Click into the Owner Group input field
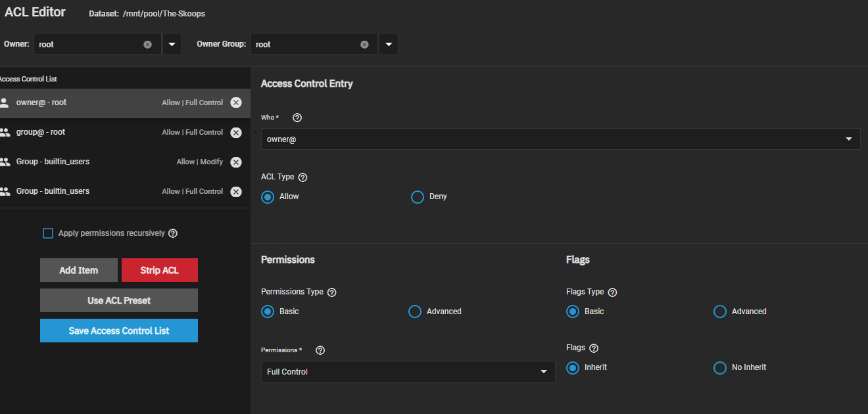The image size is (868, 414). pyautogui.click(x=304, y=45)
